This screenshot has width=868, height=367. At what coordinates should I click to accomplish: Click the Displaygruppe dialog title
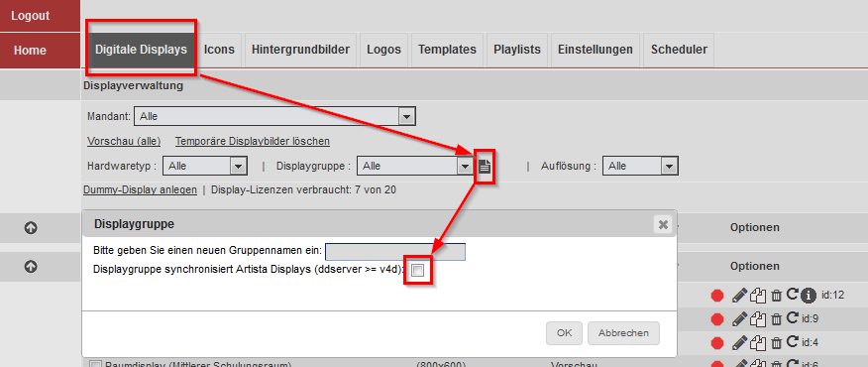(x=135, y=224)
